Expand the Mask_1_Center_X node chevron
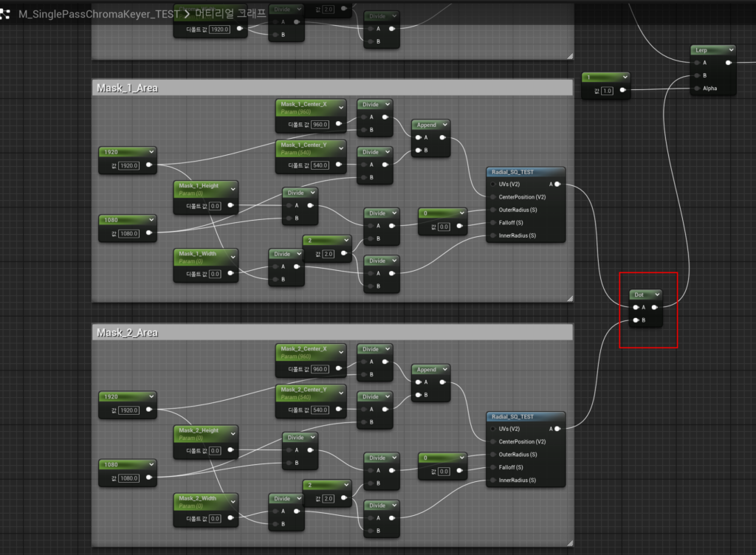The image size is (756, 555). point(341,108)
